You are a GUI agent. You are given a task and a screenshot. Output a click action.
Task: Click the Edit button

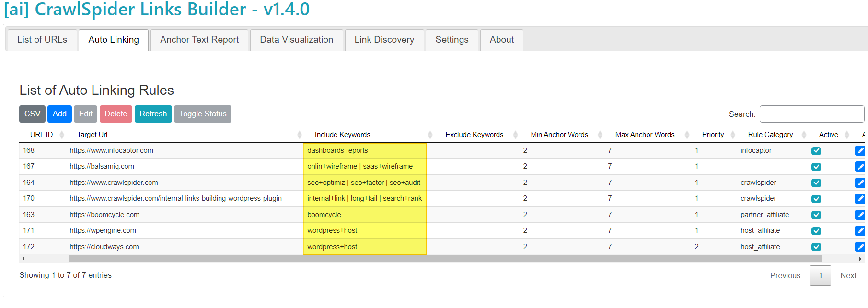tap(86, 114)
